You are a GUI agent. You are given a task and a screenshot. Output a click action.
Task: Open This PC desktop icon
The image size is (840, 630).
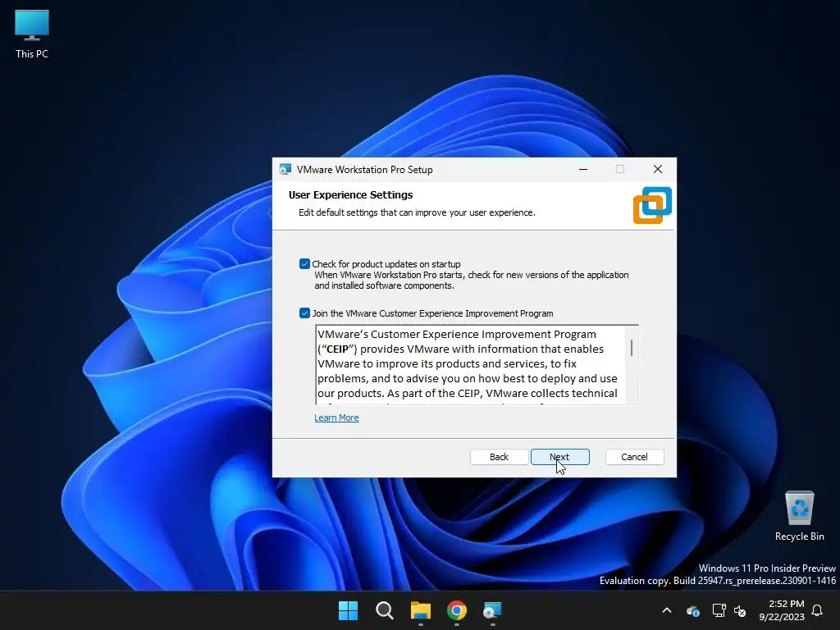(32, 34)
